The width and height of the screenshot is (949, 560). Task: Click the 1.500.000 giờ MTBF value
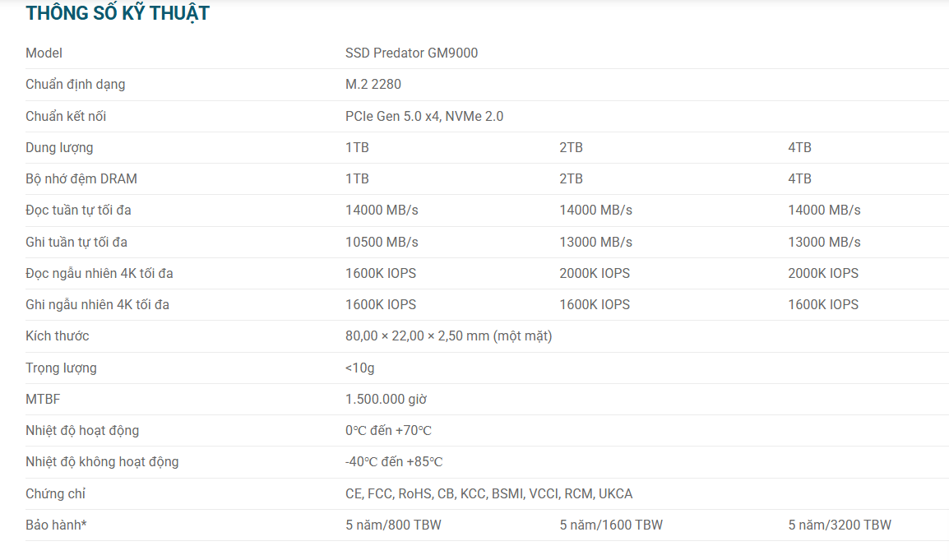point(386,399)
